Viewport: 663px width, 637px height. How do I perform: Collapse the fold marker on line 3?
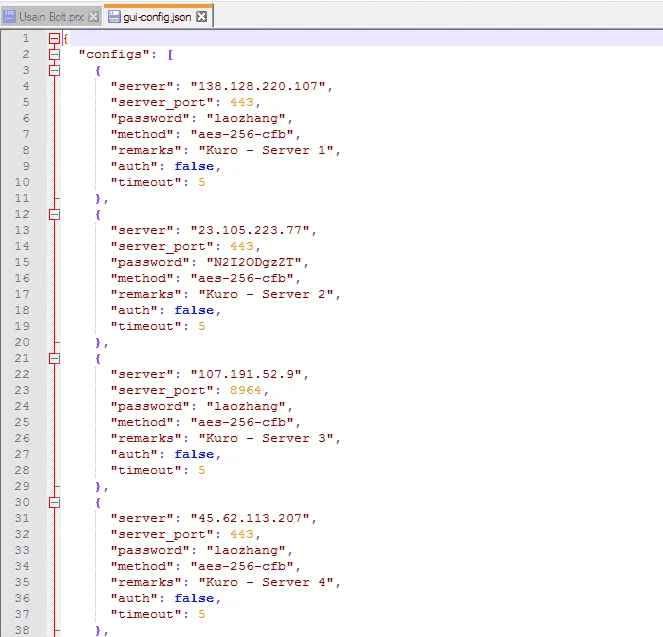[54, 71]
